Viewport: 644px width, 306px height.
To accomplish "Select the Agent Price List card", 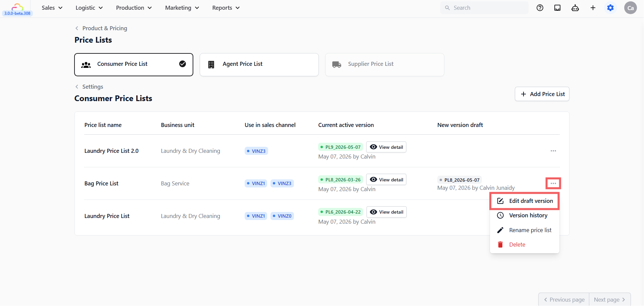I will [x=259, y=64].
